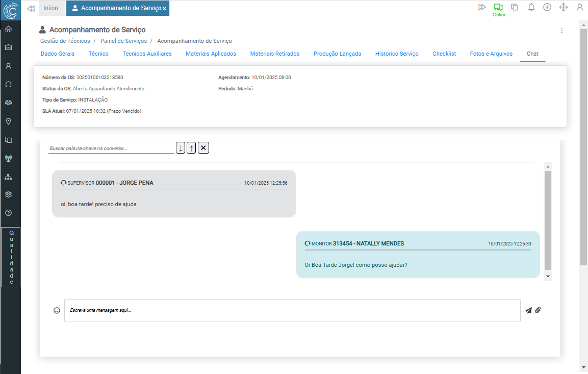
Task: Click the notification bell icon
Action: click(x=531, y=7)
